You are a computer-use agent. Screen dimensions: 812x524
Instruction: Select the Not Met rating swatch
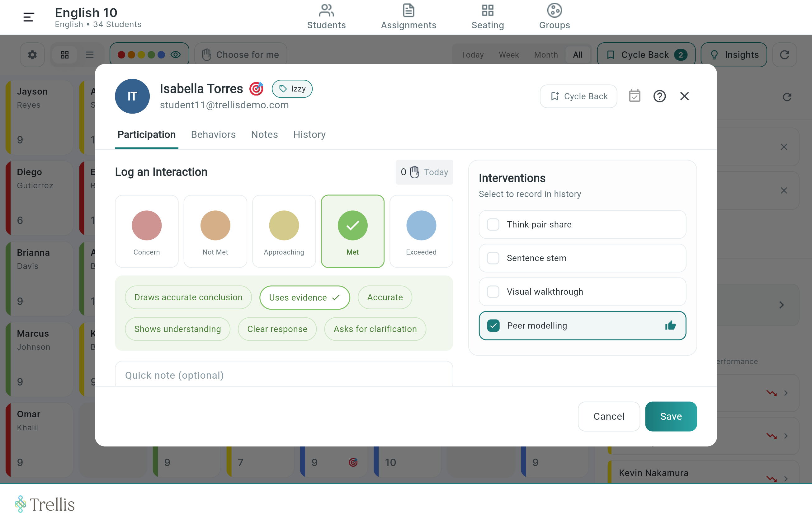point(215,232)
